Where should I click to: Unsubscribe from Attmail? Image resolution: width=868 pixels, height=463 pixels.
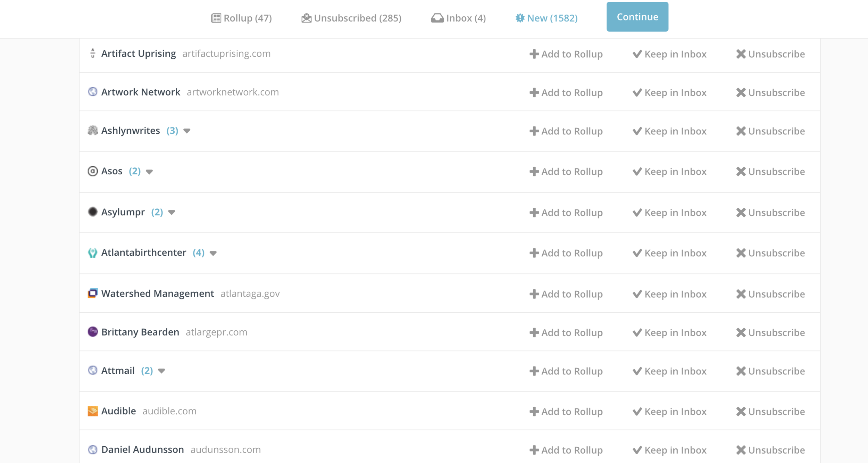(x=770, y=371)
